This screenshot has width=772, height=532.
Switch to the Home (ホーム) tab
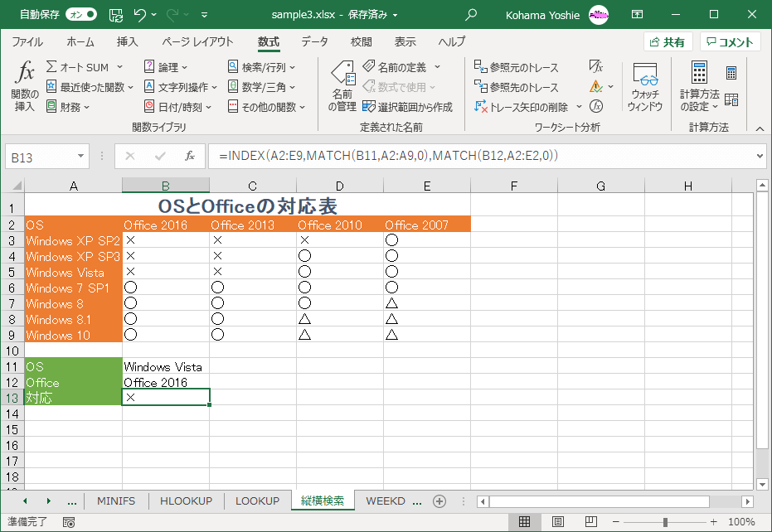[x=80, y=41]
